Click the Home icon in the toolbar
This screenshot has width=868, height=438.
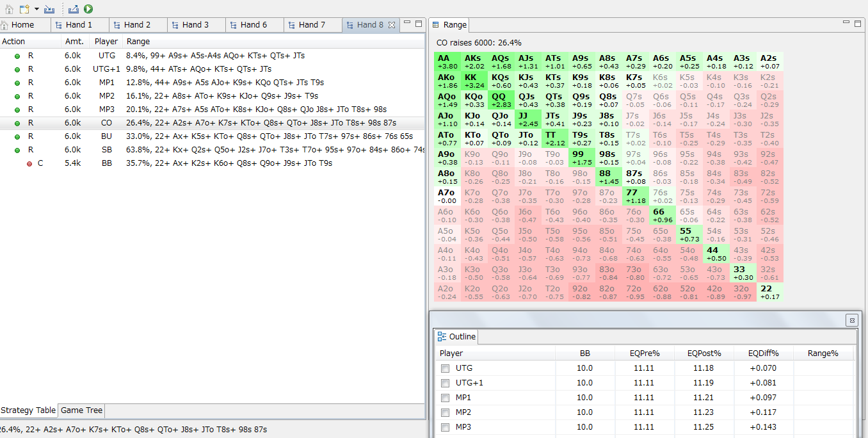click(x=9, y=9)
